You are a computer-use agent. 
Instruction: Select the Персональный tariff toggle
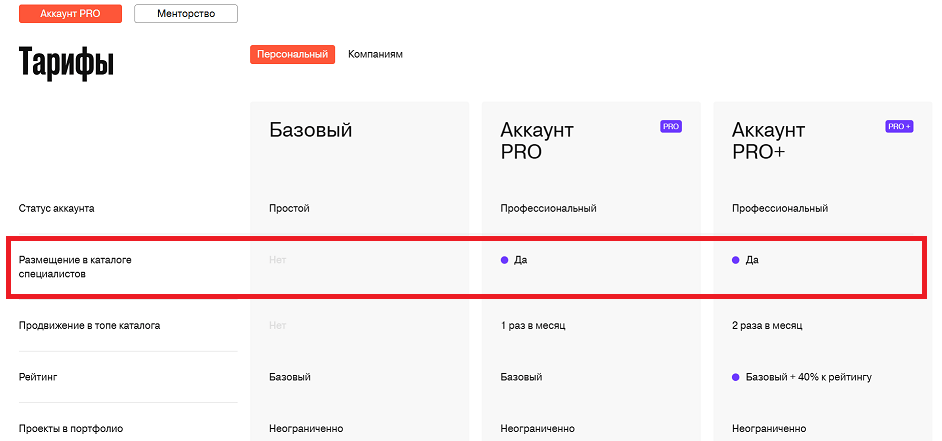click(292, 54)
